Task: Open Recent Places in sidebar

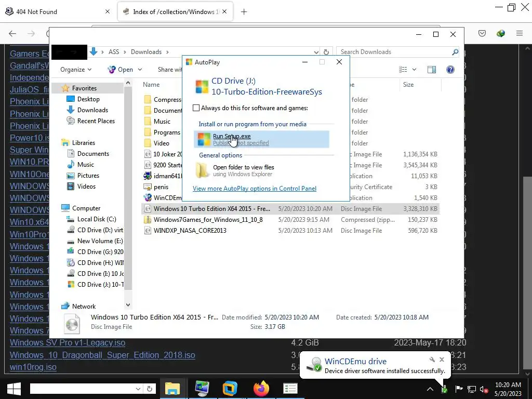Action: click(96, 121)
